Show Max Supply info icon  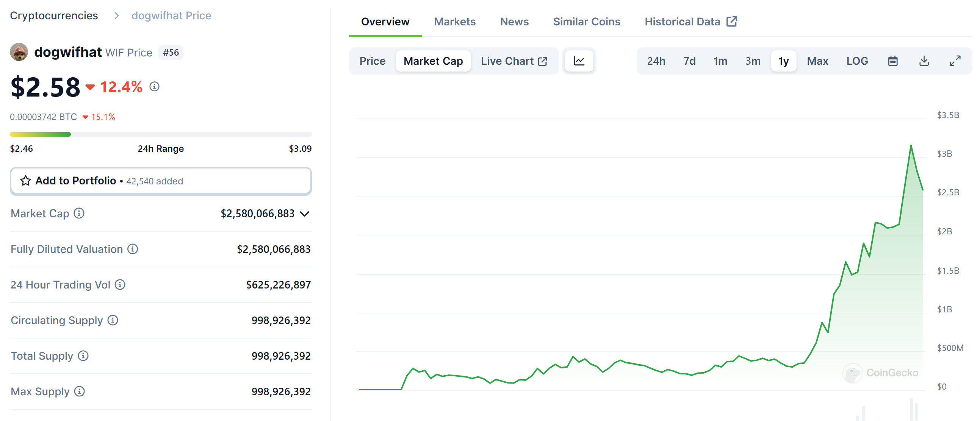click(x=80, y=391)
